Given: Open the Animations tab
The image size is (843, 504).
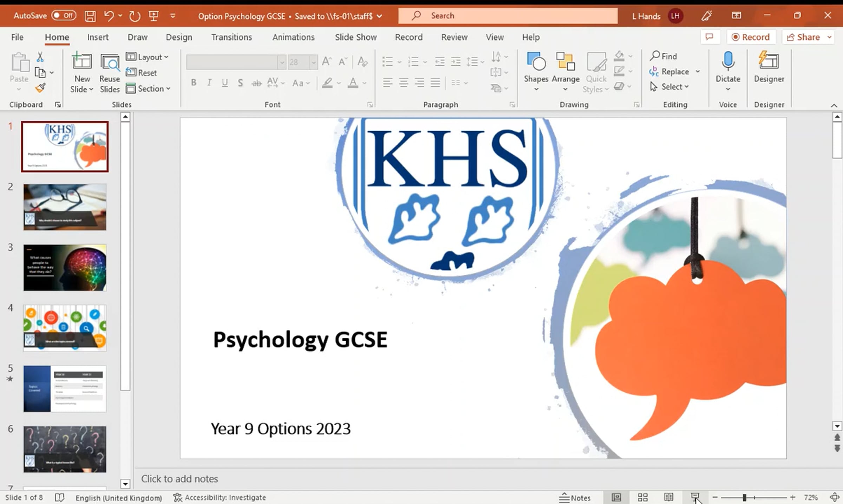Looking at the screenshot, I should tap(293, 37).
